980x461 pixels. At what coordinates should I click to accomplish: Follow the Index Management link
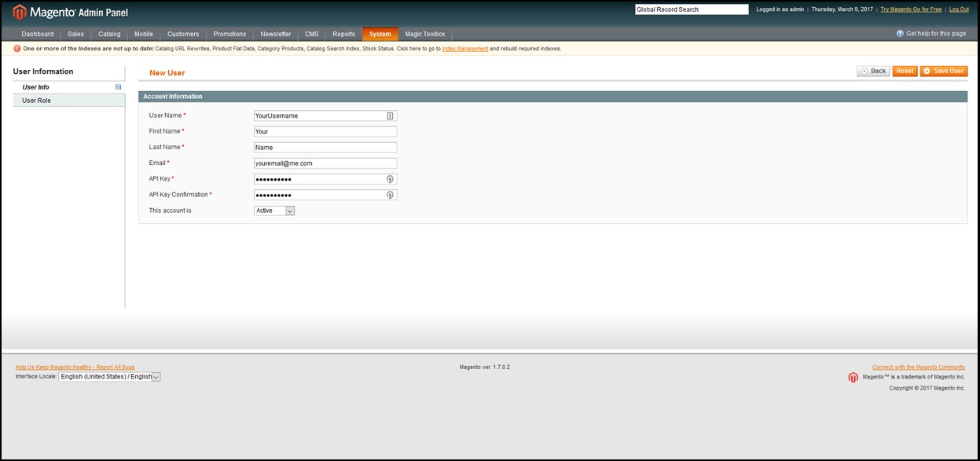(x=464, y=49)
